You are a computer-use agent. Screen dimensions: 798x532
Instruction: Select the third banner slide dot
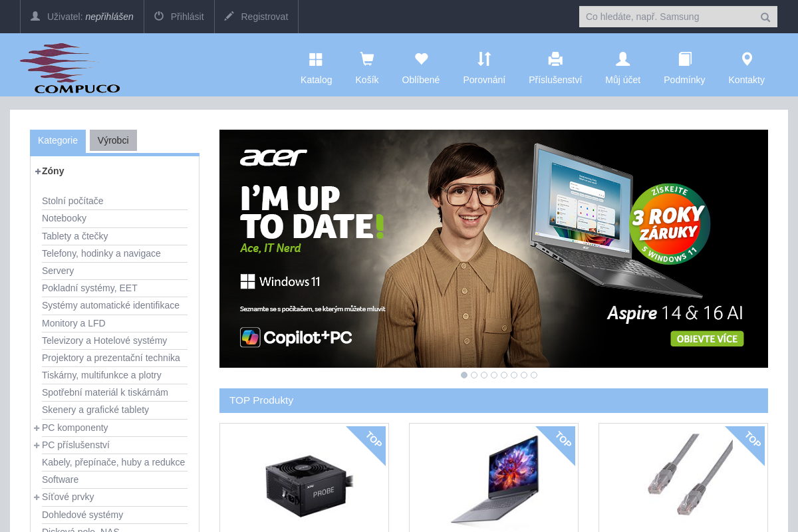point(484,375)
